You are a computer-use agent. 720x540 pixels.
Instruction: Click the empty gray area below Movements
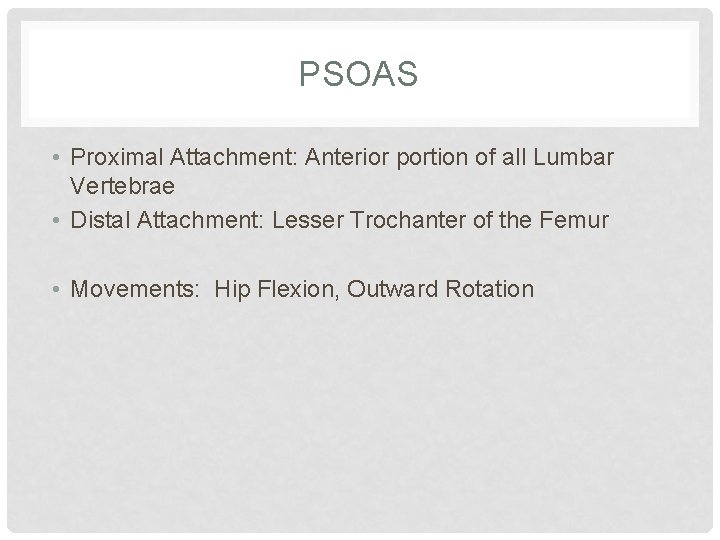(360, 413)
